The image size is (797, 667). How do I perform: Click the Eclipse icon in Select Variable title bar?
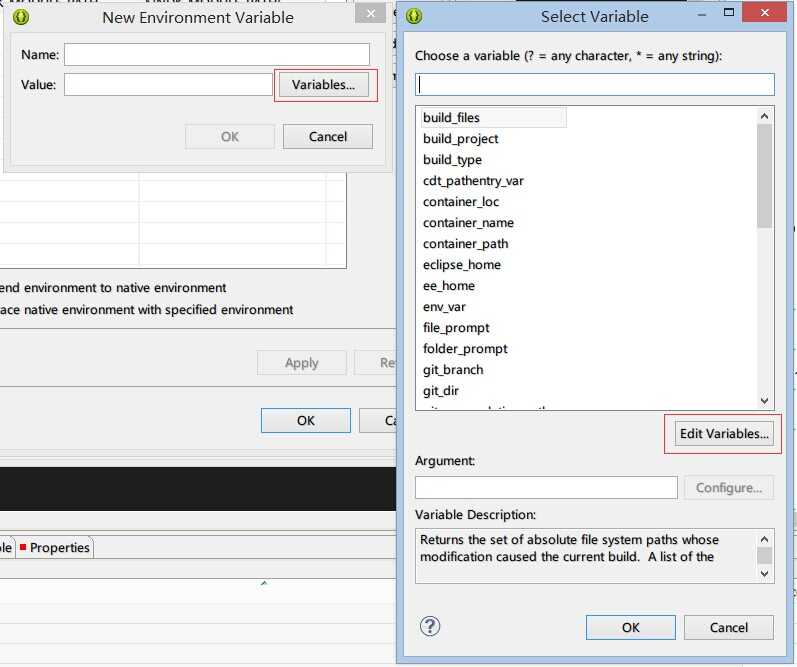coord(414,16)
